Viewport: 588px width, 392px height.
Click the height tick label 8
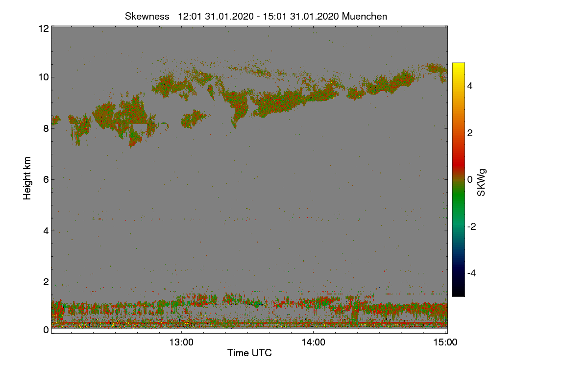(46, 128)
